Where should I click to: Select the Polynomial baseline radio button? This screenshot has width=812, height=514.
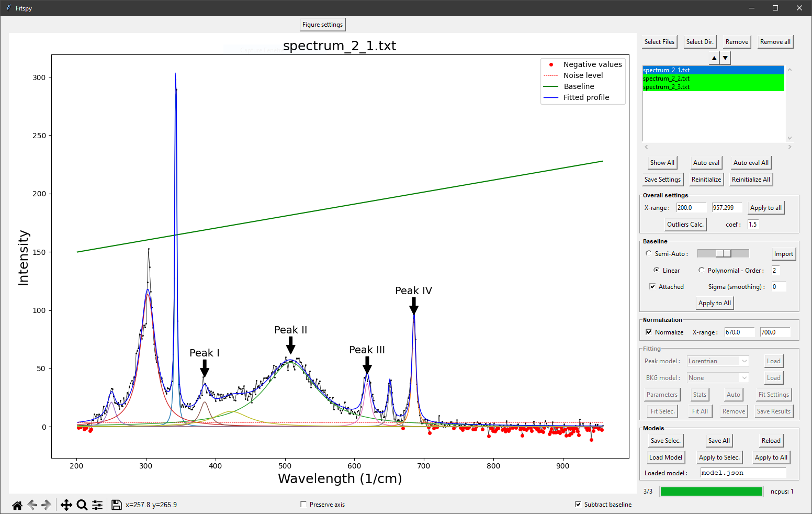(701, 270)
